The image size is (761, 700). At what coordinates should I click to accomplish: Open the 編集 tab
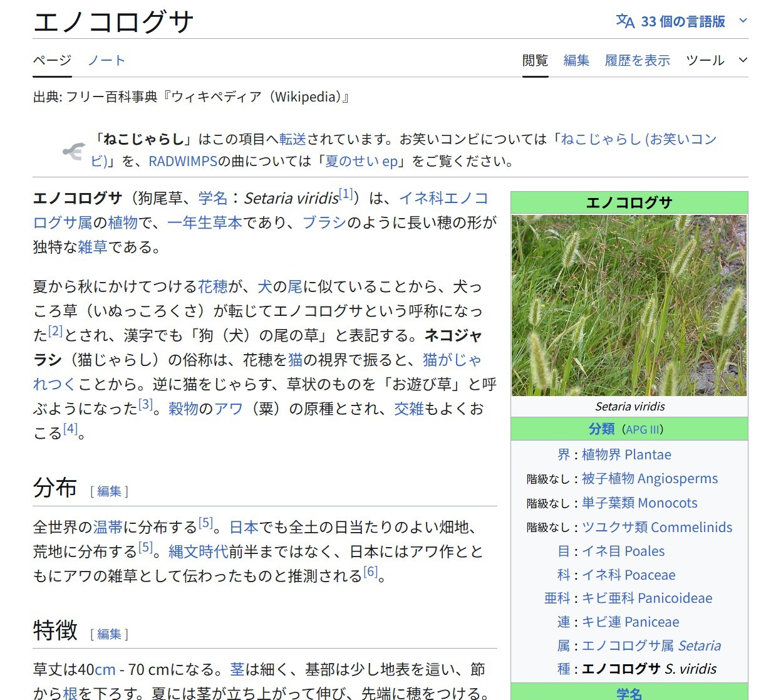coord(576,60)
